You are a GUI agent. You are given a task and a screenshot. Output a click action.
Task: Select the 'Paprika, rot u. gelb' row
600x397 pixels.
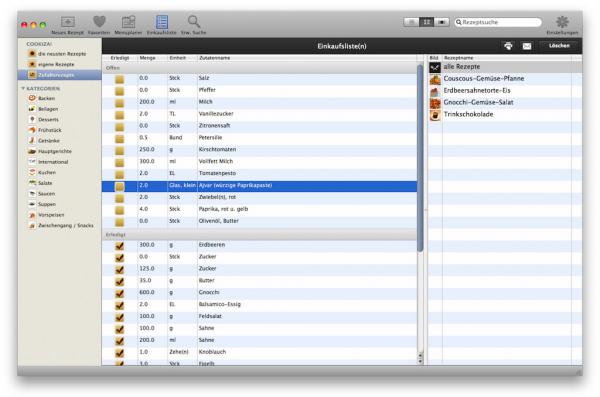tap(259, 209)
